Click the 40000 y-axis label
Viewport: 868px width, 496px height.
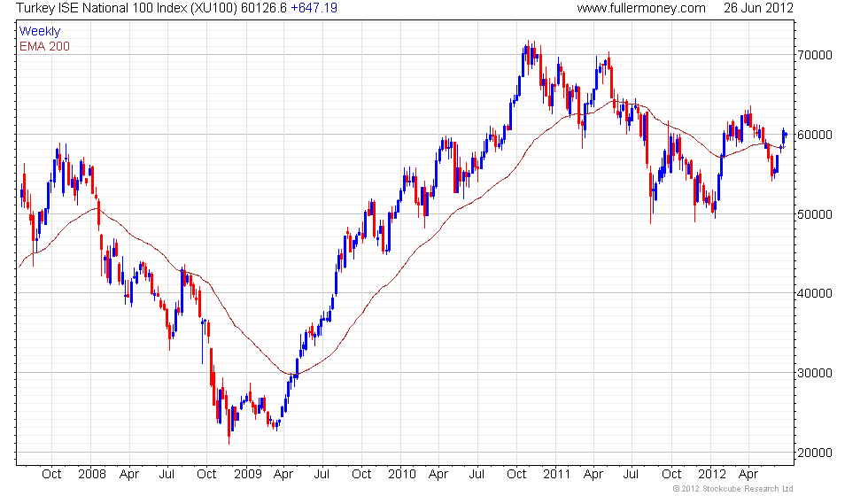click(814, 293)
